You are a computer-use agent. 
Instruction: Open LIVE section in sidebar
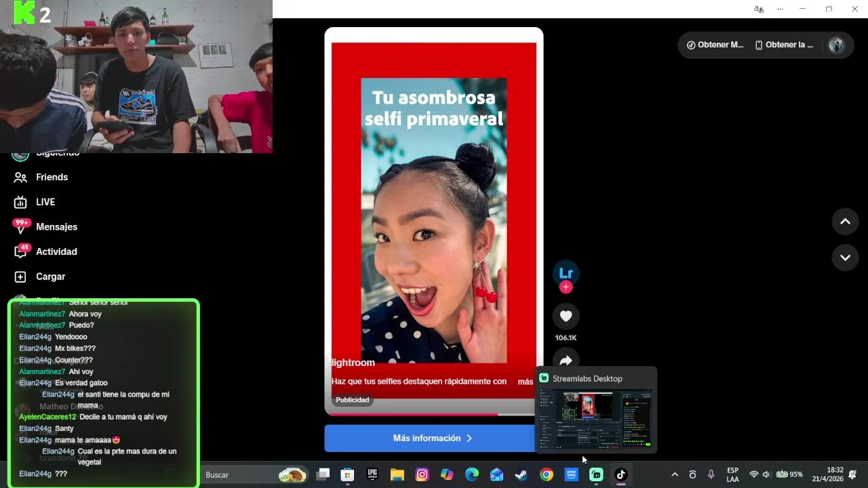[x=45, y=202]
